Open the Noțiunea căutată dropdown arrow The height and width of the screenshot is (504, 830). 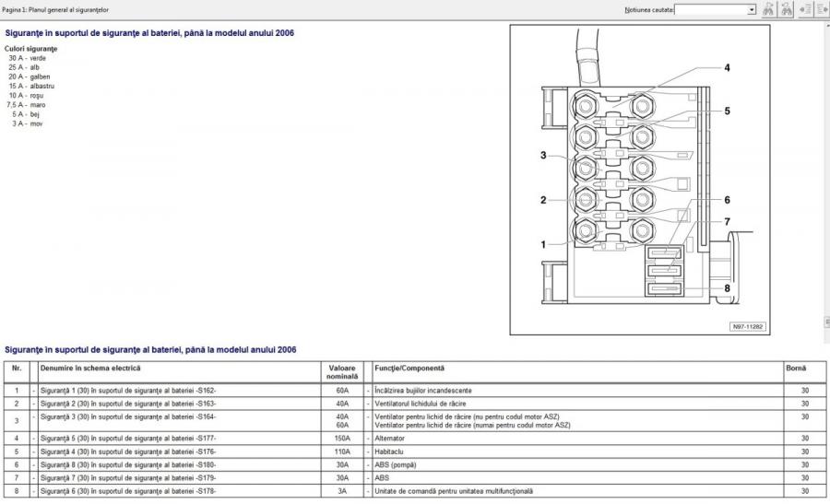752,9
